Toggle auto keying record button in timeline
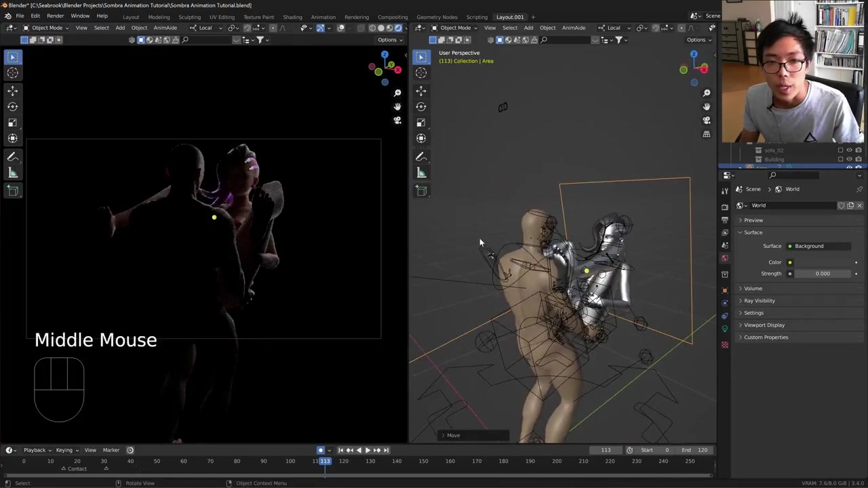 (x=321, y=450)
